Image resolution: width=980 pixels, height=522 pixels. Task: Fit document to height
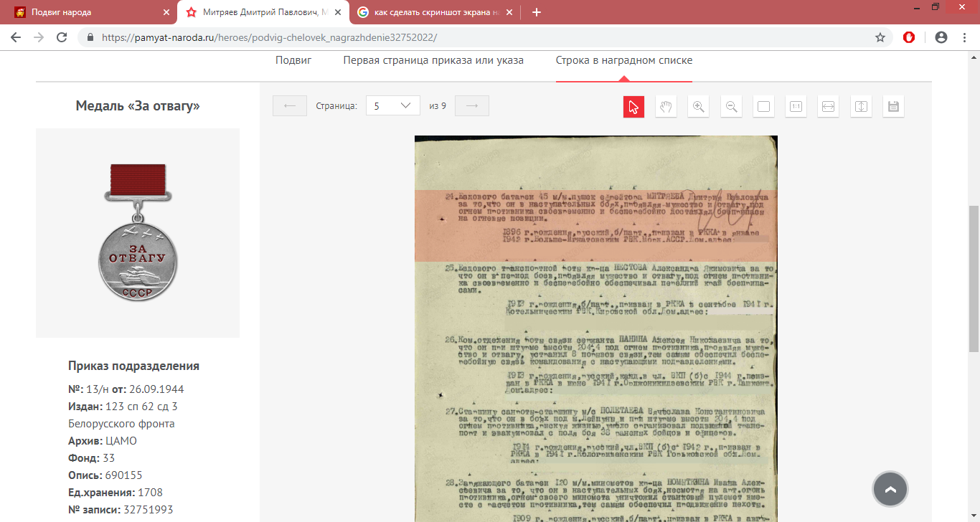(x=861, y=106)
